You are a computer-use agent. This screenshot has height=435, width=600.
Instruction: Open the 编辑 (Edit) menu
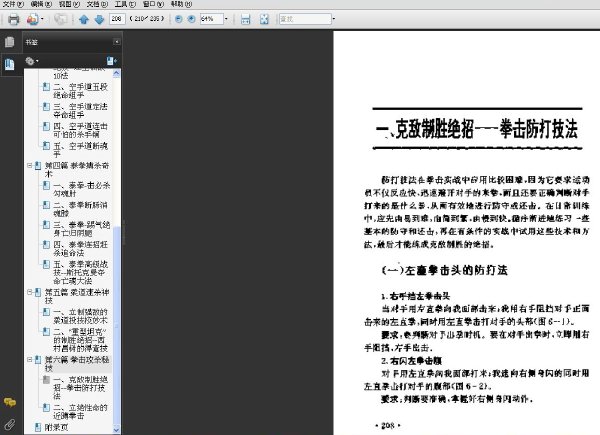point(41,4)
